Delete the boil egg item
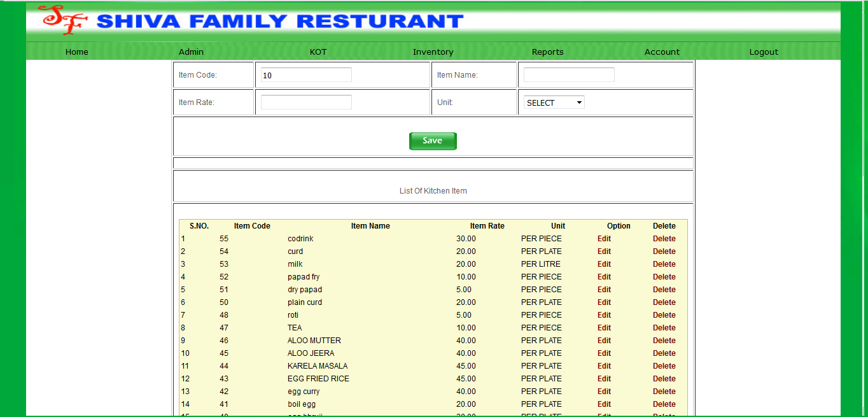This screenshot has height=417, width=868. (x=664, y=404)
